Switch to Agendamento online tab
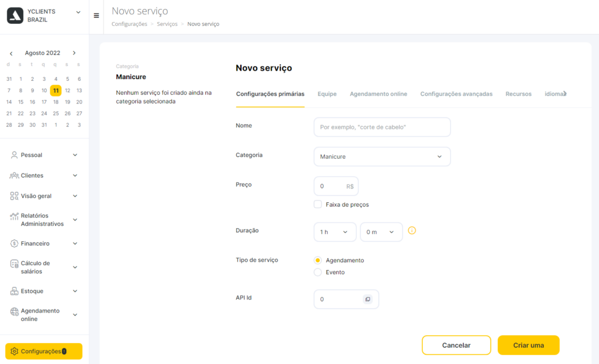The height and width of the screenshot is (364, 599). 378,94
